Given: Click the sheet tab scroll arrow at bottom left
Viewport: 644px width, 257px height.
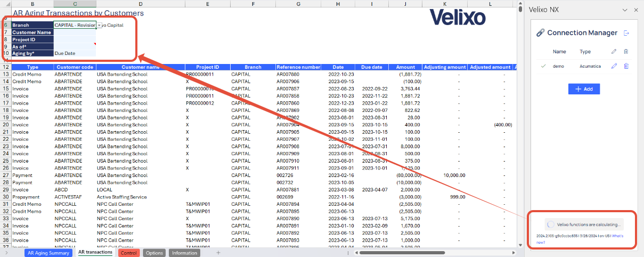Looking at the screenshot, I should [x=5, y=253].
